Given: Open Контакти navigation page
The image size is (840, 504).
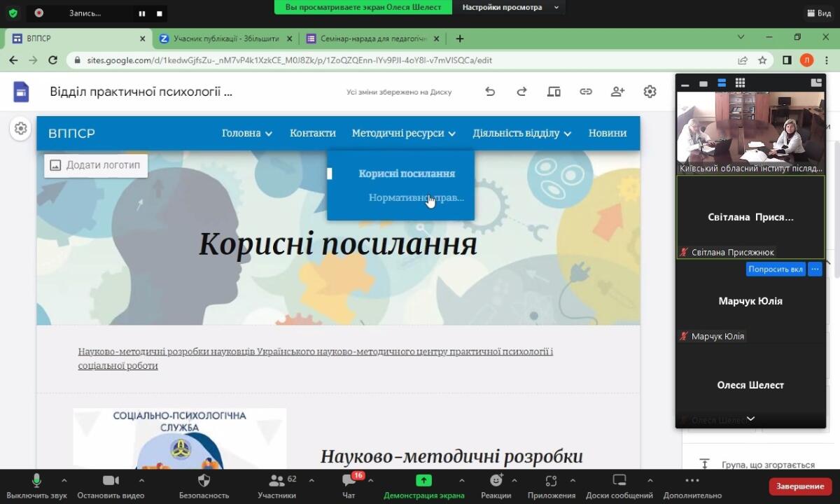Looking at the screenshot, I should point(313,133).
